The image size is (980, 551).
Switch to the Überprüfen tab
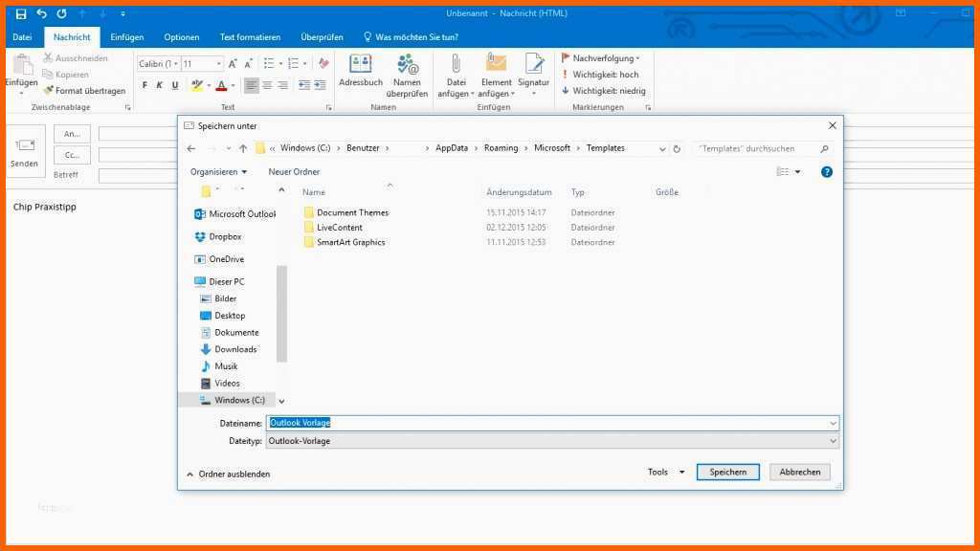click(x=322, y=37)
